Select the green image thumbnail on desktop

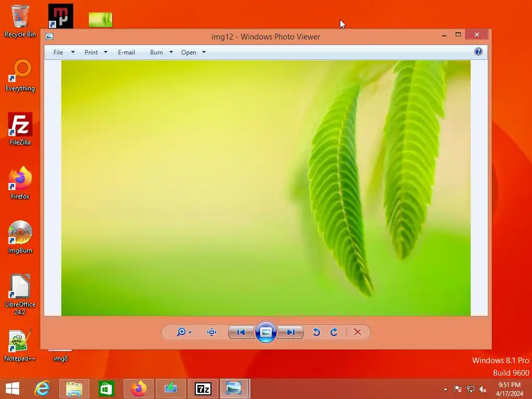click(x=100, y=20)
